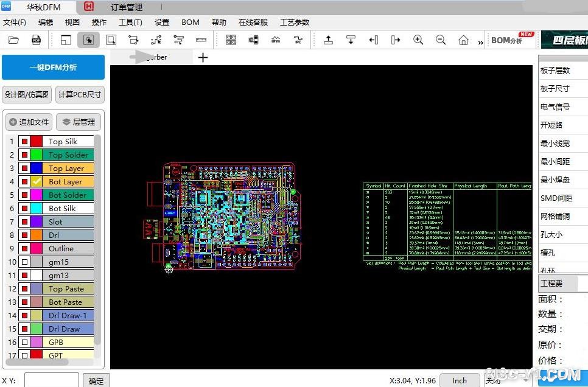Open the 工具(T) menu
The width and height of the screenshot is (588, 387).
tap(130, 22)
